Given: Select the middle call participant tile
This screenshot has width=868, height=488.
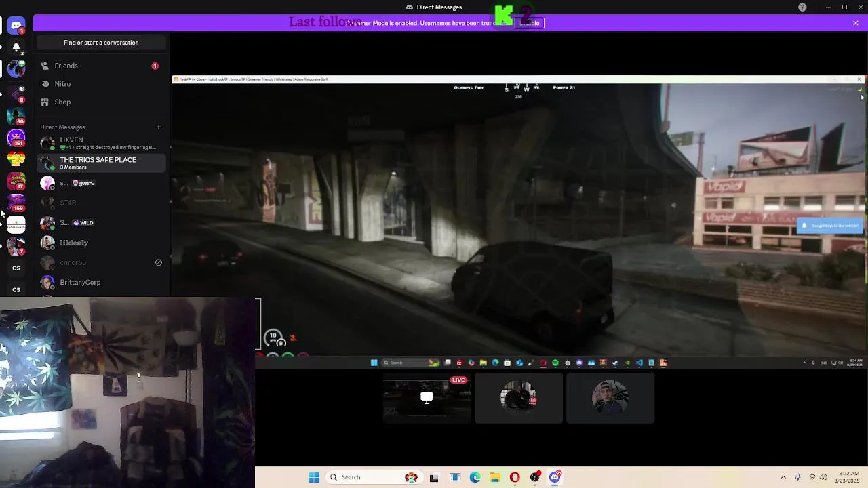Looking at the screenshot, I should pyautogui.click(x=519, y=399).
